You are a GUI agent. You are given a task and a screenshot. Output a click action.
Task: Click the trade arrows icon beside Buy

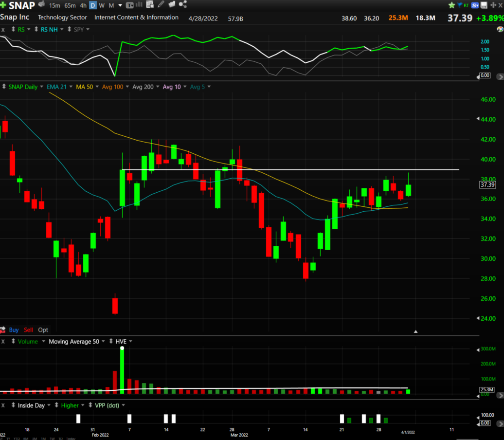(3, 330)
